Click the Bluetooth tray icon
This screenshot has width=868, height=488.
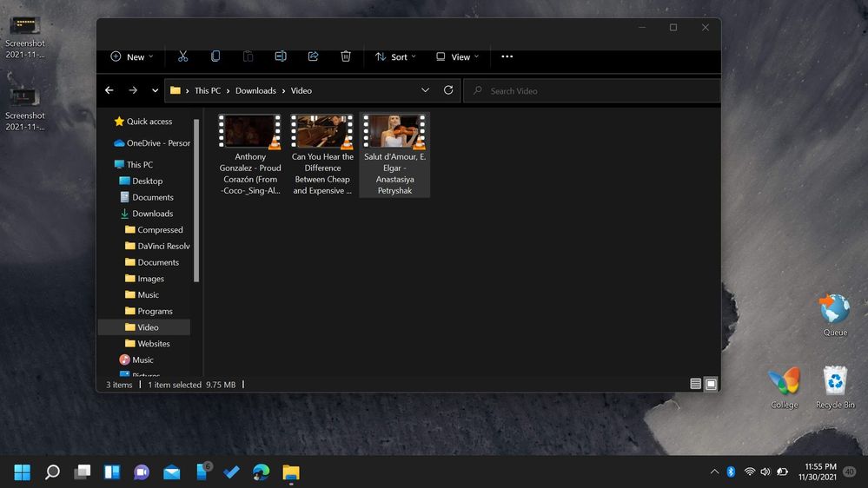(x=731, y=472)
